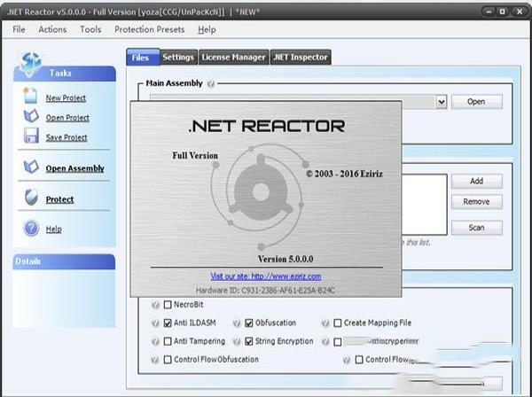Screen dimensions: 532x397
Task: Click the Open button for Main Assembly
Action: click(477, 102)
